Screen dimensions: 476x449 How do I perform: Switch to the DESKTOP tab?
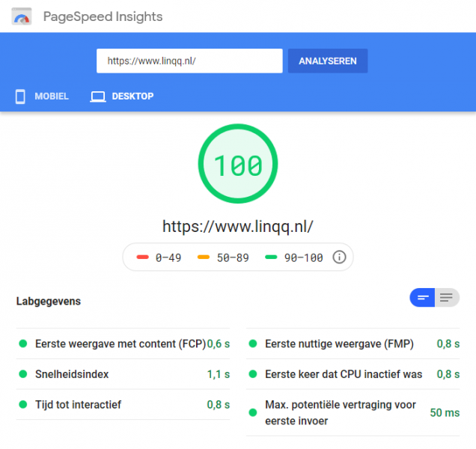pyautogui.click(x=132, y=97)
